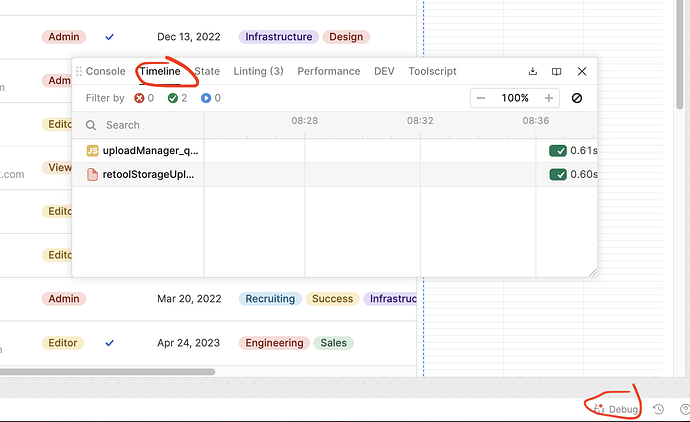Zoom out timeline with minus button
This screenshot has width=690, height=422.
tap(482, 98)
